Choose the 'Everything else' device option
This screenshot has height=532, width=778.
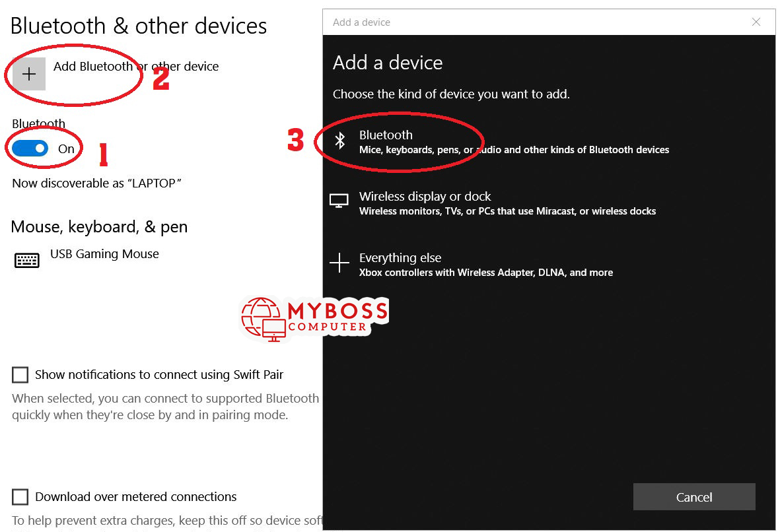coord(400,258)
